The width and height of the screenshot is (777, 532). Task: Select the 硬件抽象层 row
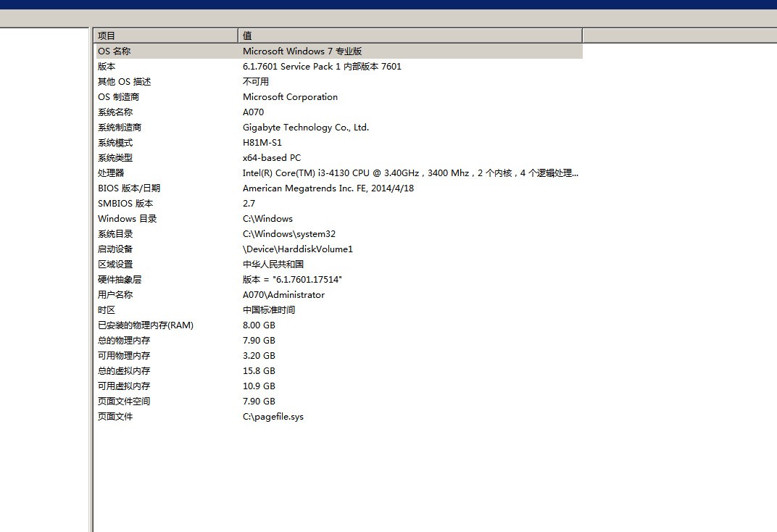coord(339,280)
